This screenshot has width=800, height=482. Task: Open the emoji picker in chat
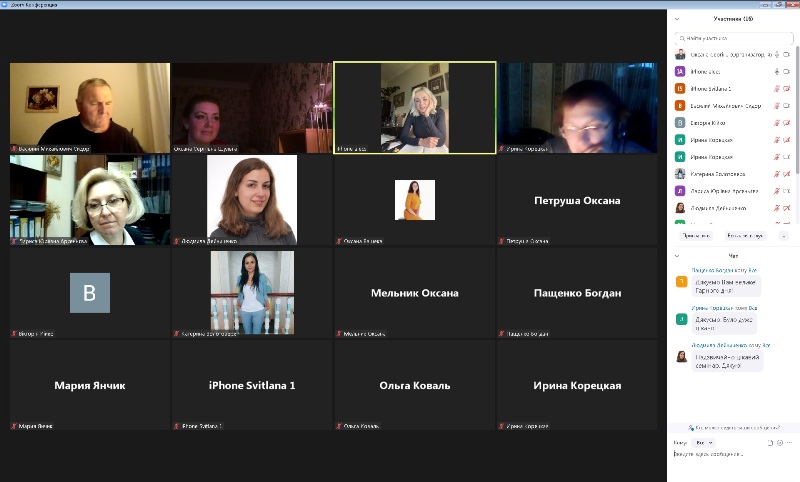(x=779, y=442)
